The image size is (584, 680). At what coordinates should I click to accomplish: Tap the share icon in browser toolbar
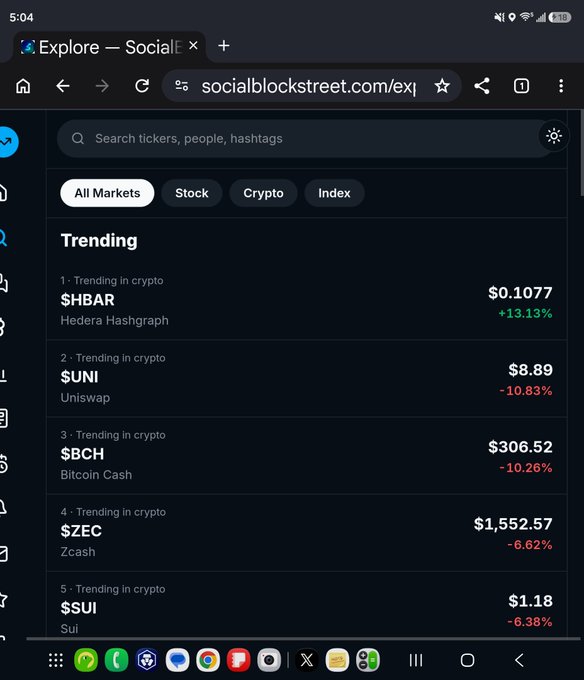click(x=482, y=86)
